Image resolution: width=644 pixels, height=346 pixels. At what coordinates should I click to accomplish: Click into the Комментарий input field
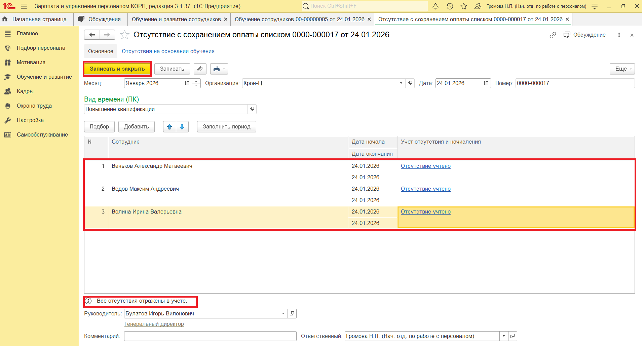[210, 336]
